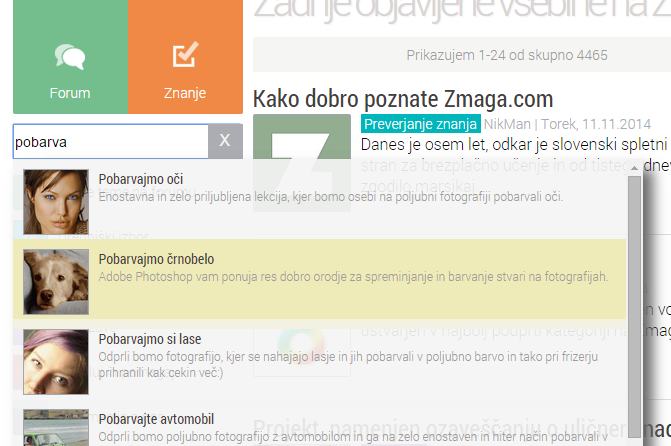Open article "Kako dobro poznate Zmaga.com"
Viewport: 671px width, 446px height.
click(403, 98)
